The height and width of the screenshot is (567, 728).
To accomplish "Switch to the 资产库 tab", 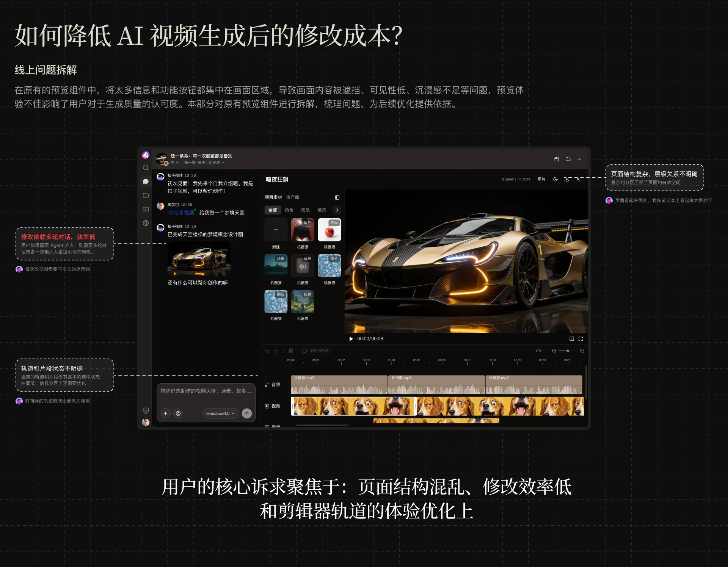I will point(293,197).
